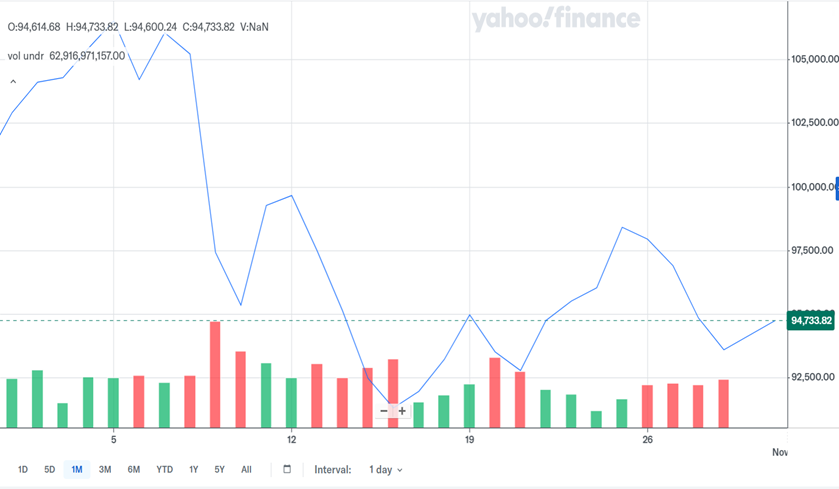This screenshot has width=839, height=489.
Task: Click the vol undr indicator label
Action: pos(27,56)
